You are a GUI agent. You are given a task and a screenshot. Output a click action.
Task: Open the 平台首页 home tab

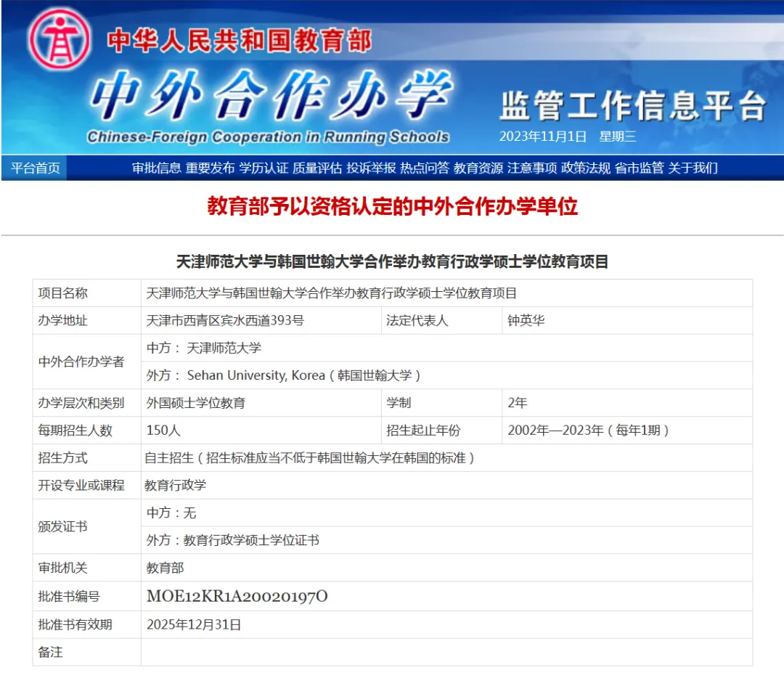[35, 168]
